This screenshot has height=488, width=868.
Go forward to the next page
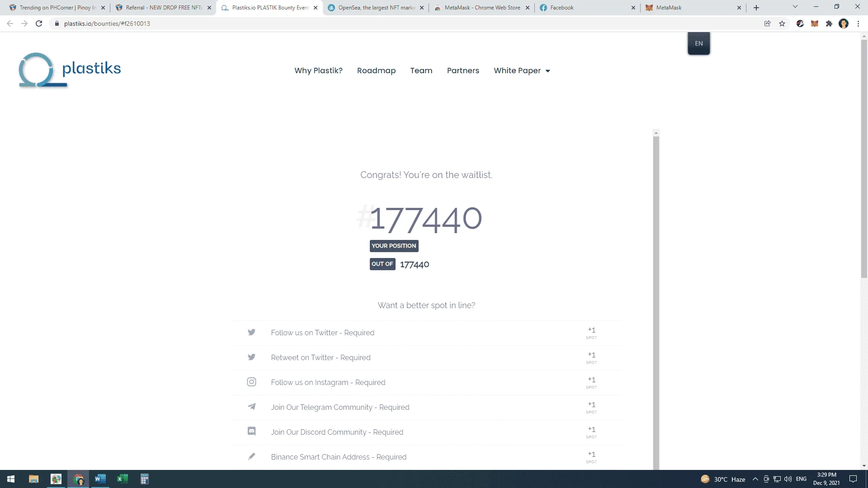(x=24, y=23)
